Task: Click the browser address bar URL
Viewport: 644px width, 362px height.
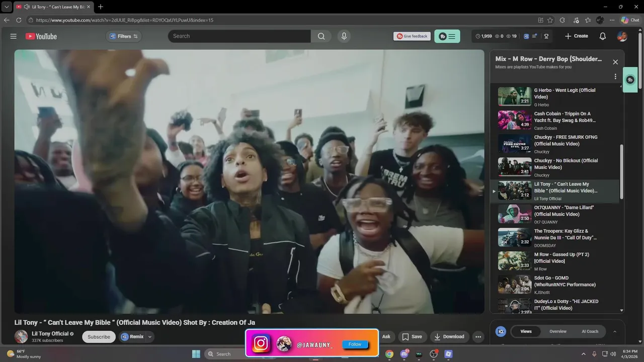Action: click(125, 20)
